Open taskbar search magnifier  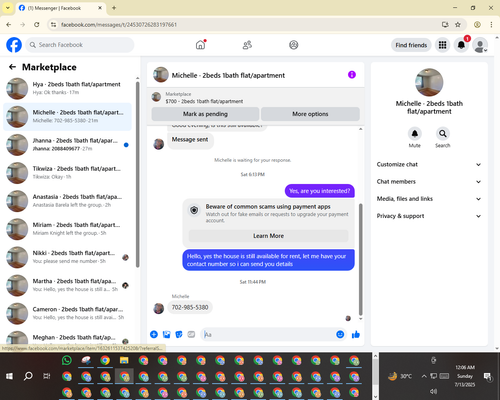point(28,376)
